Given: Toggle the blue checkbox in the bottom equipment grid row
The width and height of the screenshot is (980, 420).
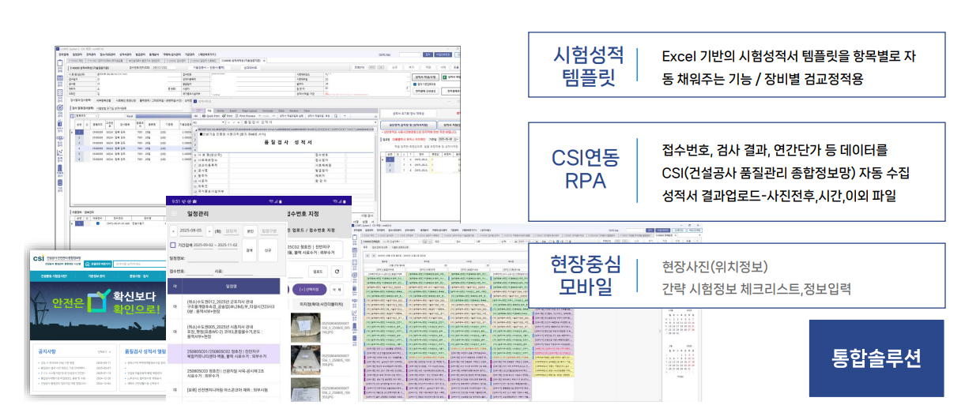Looking at the screenshot, I should click(98, 223).
